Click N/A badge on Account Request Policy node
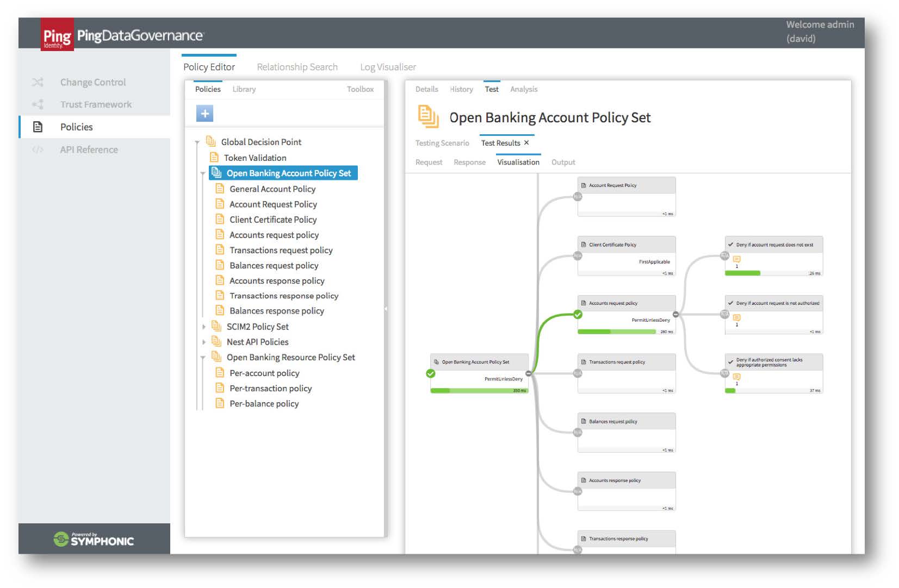The width and height of the screenshot is (899, 588). coord(578,197)
